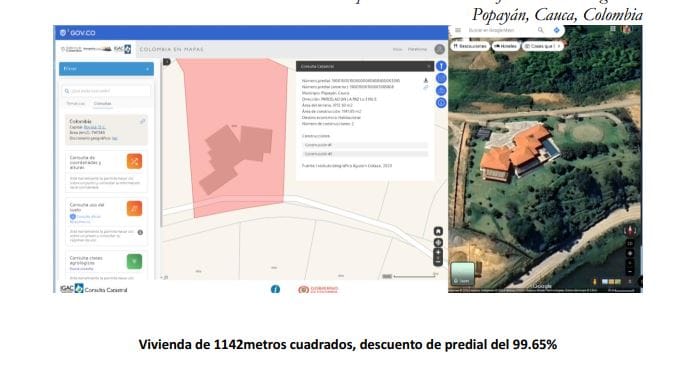679x369 pixels.
Task: Click the IGAC logo in the header
Action: 123,49
